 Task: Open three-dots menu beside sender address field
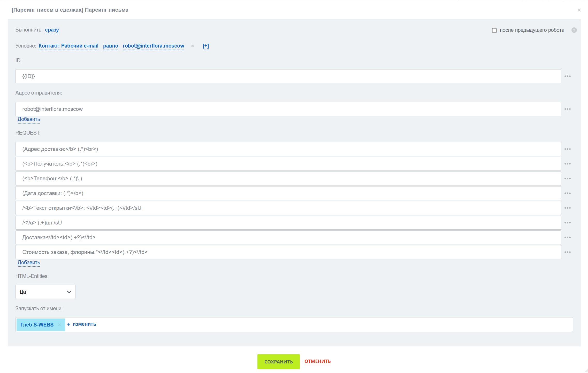[567, 109]
